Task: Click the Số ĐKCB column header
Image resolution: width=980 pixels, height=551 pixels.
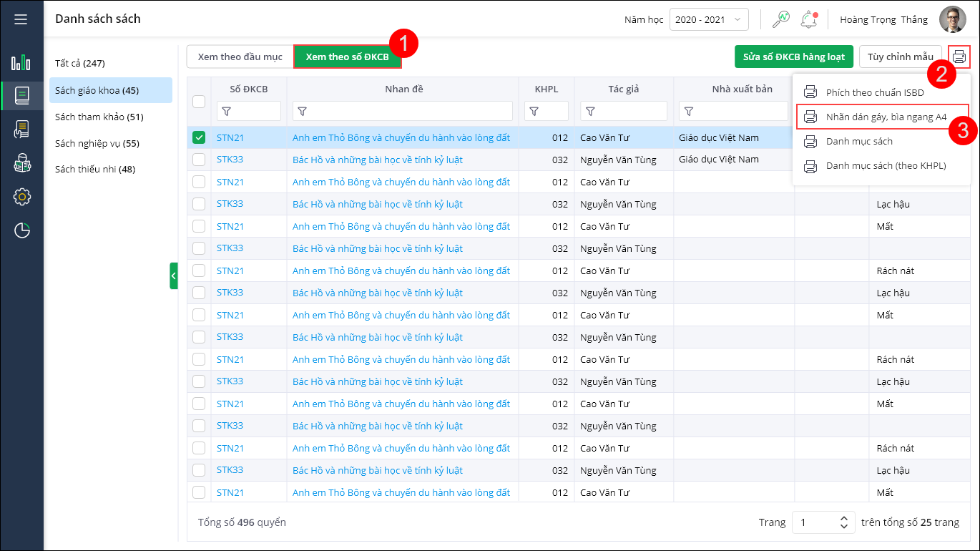Action: (x=249, y=89)
